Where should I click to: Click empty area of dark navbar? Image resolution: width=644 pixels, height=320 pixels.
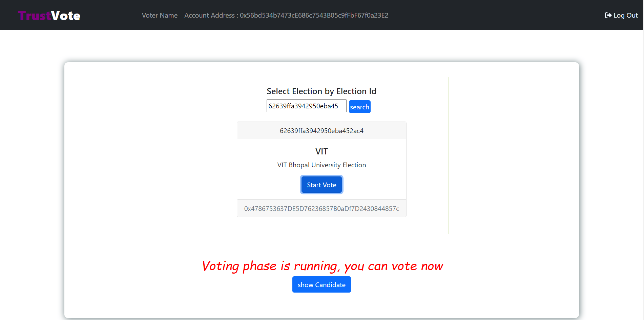[x=491, y=15]
